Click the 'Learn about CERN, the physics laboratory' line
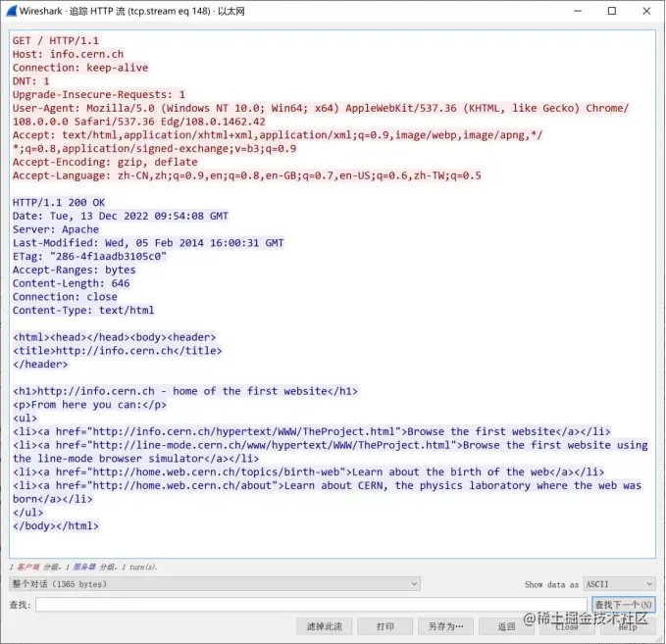The height and width of the screenshot is (644, 666). point(327,485)
